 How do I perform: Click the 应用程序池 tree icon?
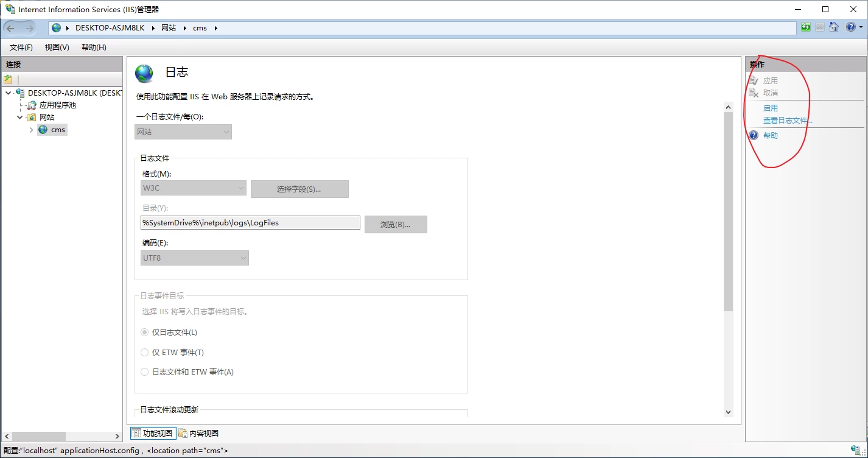click(x=32, y=105)
